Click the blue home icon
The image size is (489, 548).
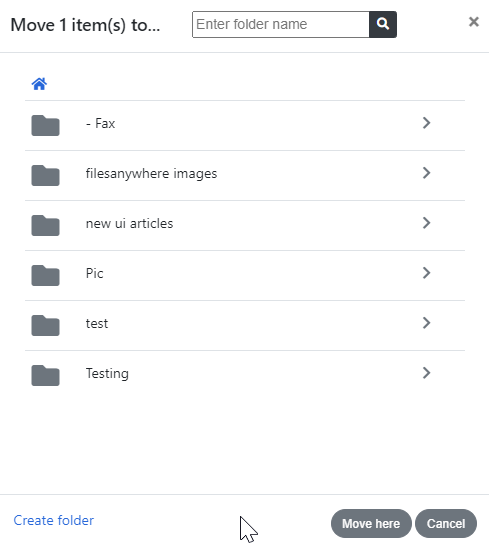click(39, 84)
